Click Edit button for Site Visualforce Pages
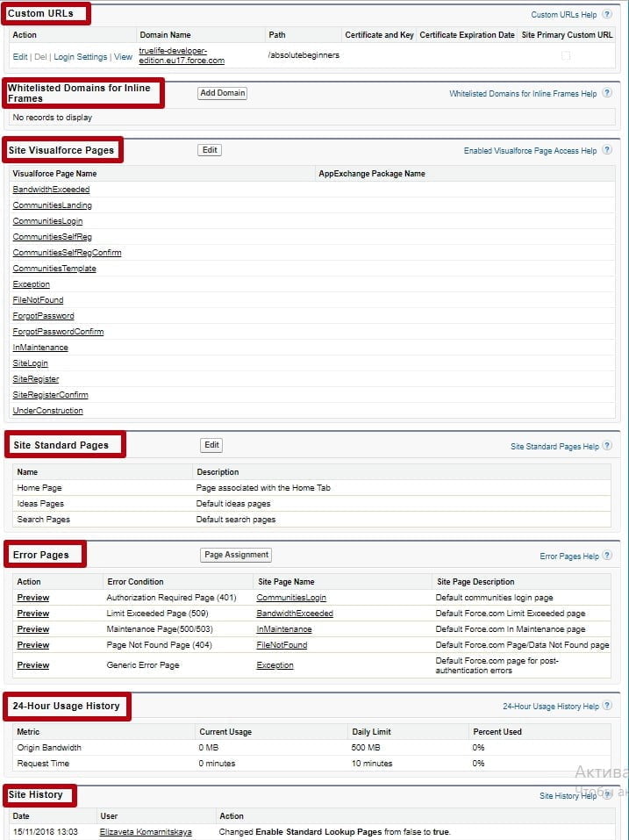629x840 pixels. click(210, 150)
